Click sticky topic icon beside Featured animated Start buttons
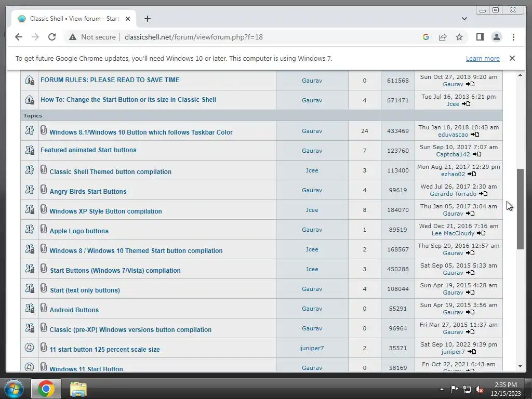 30,150
